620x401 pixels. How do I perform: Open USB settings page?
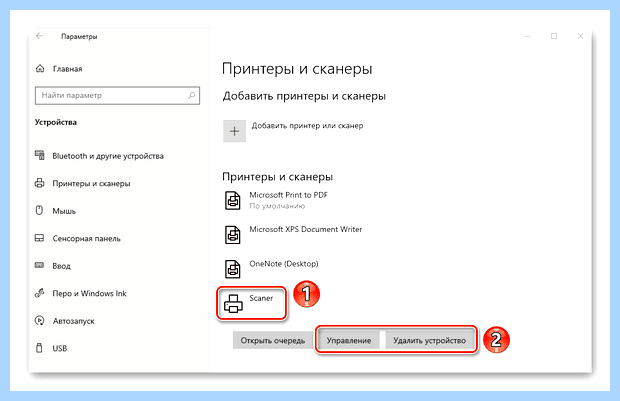point(60,348)
